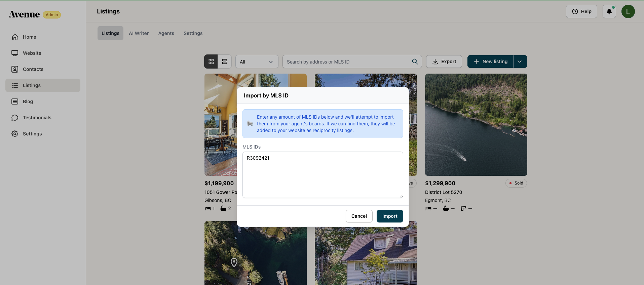Click the Gibsons, BC location text

pos(218,200)
